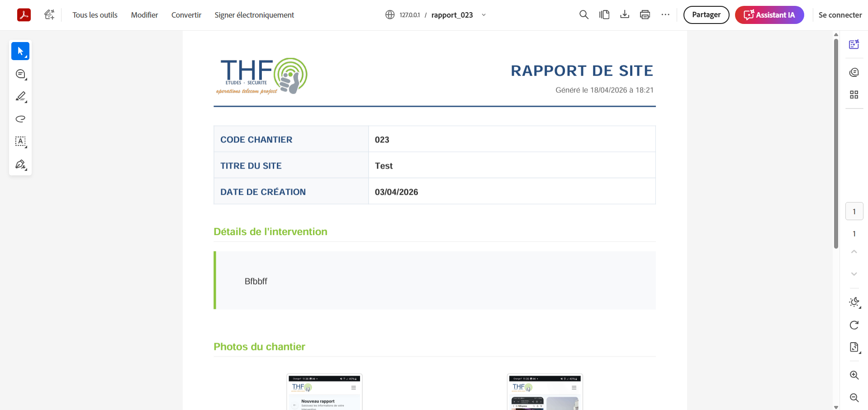Click the Partager button
Screen dimensions: 868x410
click(x=706, y=14)
